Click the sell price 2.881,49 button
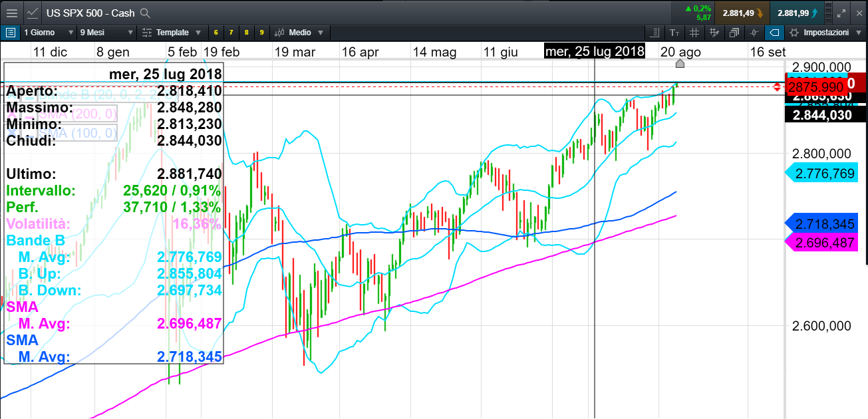This screenshot has height=419, width=868. coord(742,13)
